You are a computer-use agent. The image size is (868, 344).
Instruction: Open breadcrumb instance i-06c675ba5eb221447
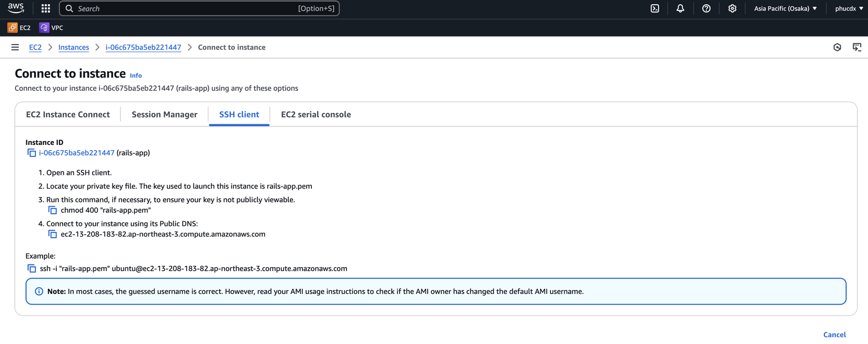pyautogui.click(x=143, y=47)
